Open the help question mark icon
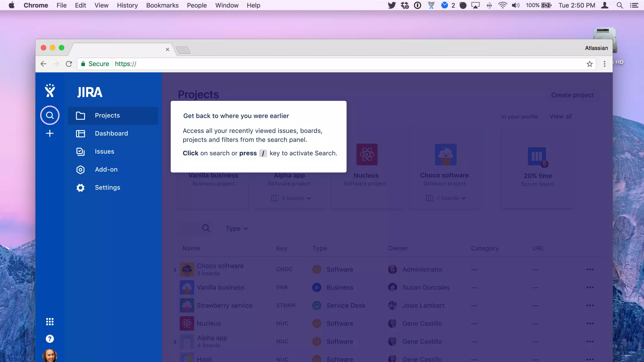Image resolution: width=644 pixels, height=362 pixels. click(x=50, y=339)
